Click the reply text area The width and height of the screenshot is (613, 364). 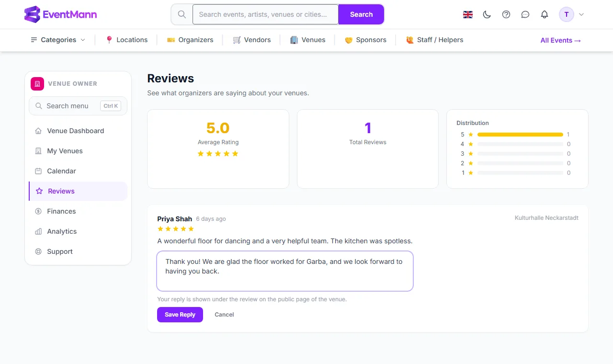tap(285, 271)
